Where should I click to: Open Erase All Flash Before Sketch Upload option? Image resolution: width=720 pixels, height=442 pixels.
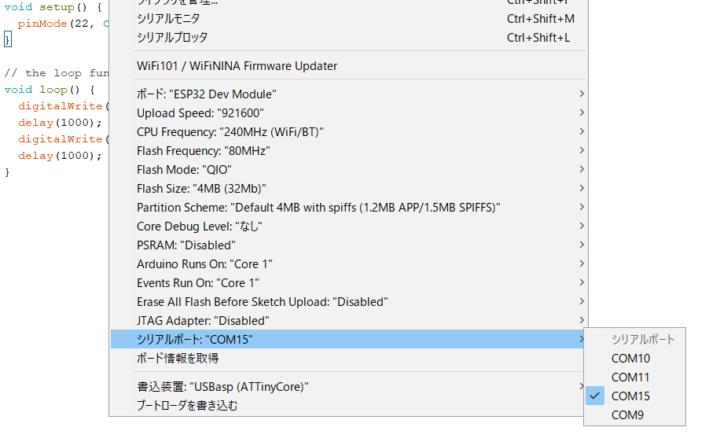pyautogui.click(x=262, y=301)
